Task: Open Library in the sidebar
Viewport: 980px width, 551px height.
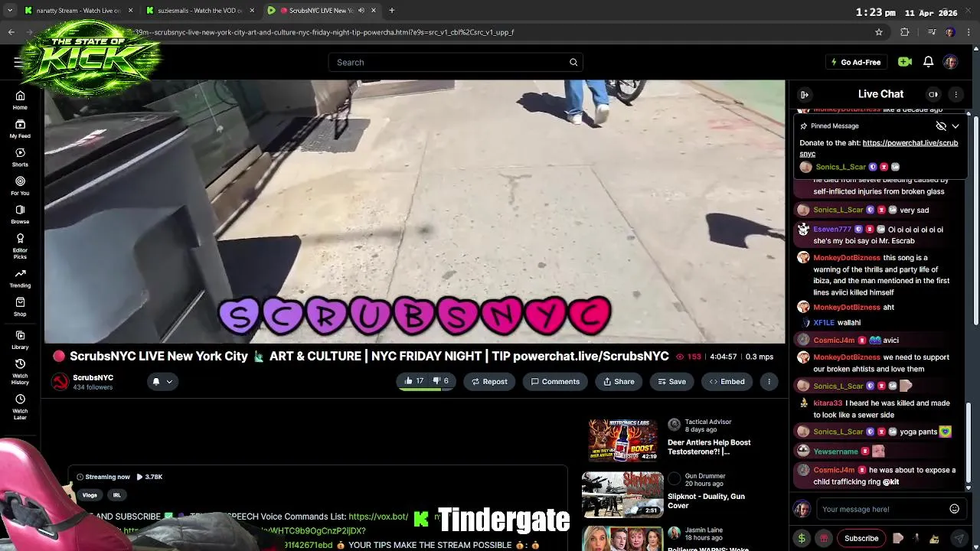Action: click(20, 341)
